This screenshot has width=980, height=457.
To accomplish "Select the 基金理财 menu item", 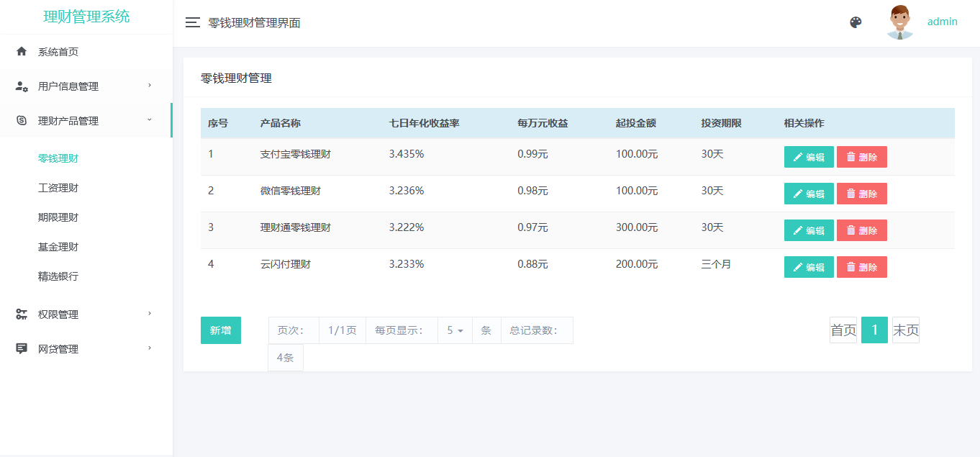I will (x=58, y=247).
